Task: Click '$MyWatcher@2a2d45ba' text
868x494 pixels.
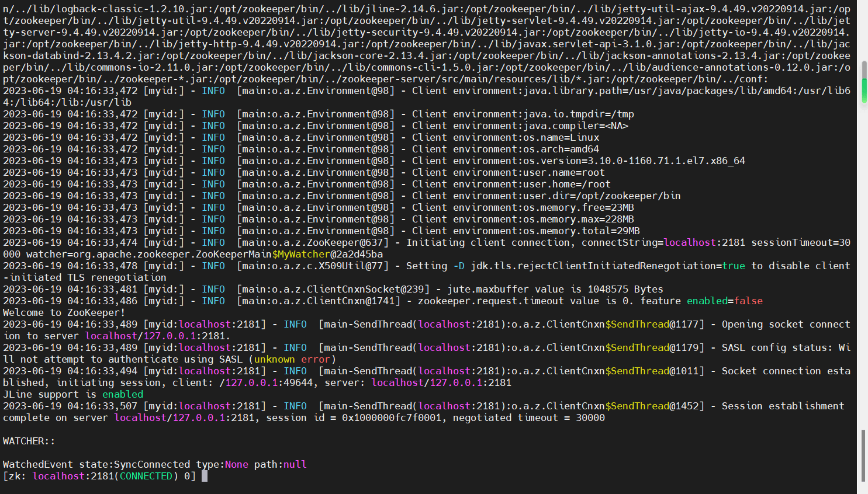Action: 327,254
